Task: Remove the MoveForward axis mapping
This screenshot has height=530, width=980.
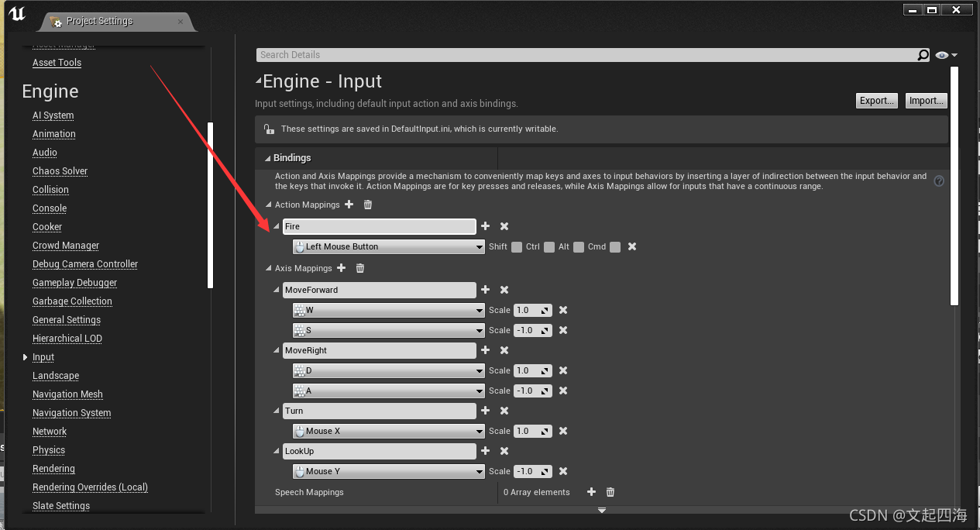Action: pyautogui.click(x=504, y=290)
